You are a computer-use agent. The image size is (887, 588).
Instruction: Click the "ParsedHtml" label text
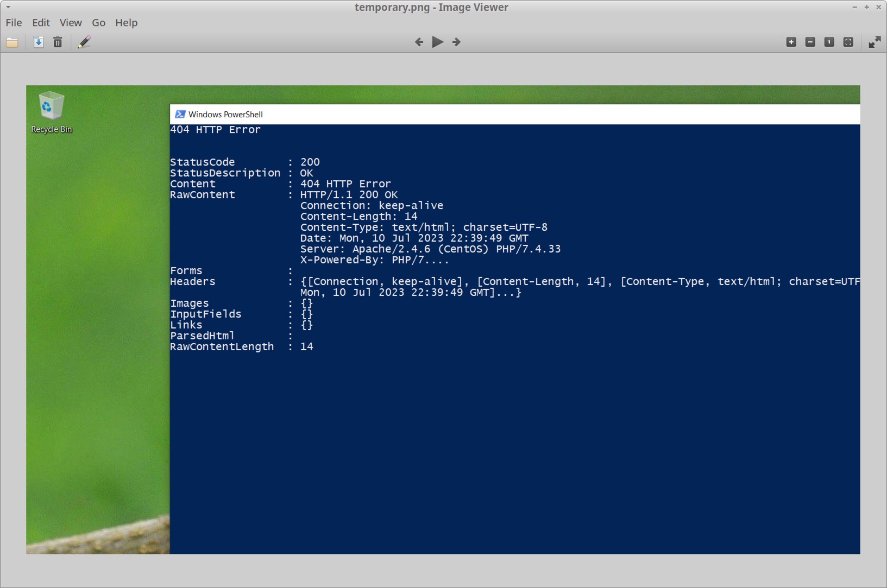pyautogui.click(x=202, y=336)
